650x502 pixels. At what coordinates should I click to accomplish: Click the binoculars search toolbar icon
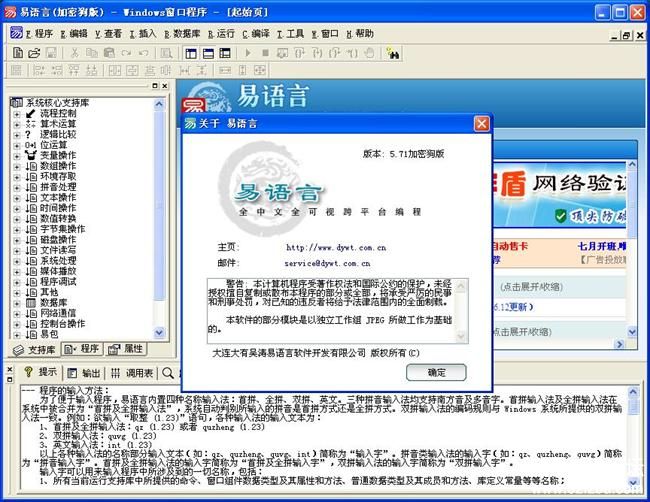tap(392, 53)
